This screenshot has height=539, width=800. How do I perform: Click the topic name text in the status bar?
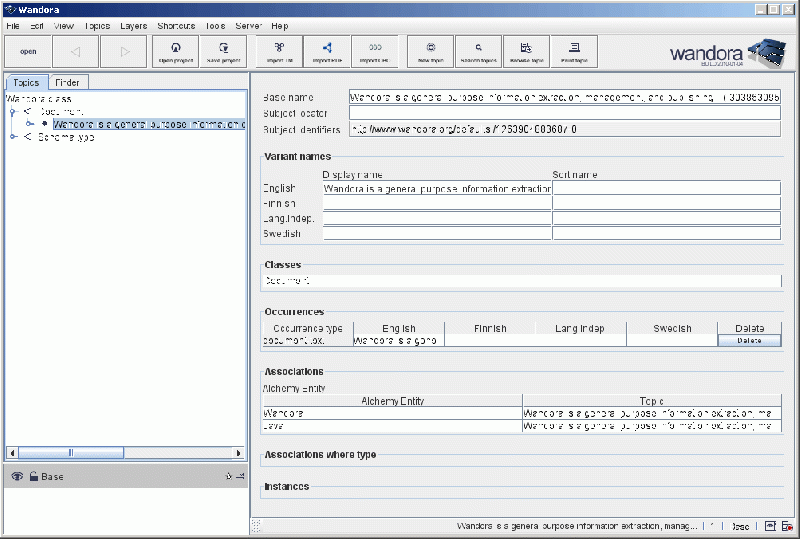[577, 526]
